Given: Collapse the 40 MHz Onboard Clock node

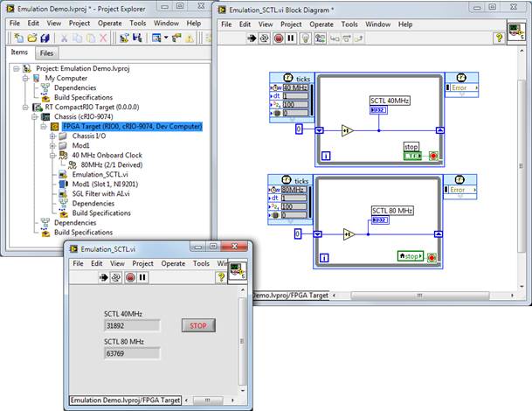Looking at the screenshot, I should 53,155.
